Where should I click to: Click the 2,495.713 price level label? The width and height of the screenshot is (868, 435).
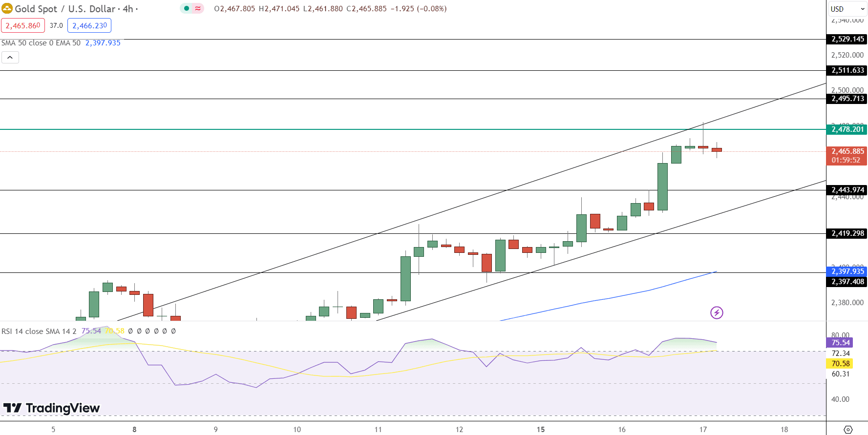(x=847, y=99)
